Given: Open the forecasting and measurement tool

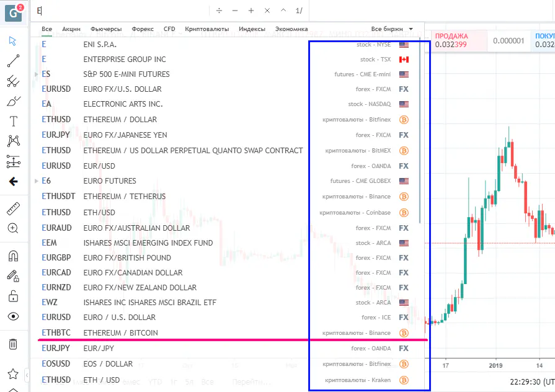Looking at the screenshot, I should pyautogui.click(x=14, y=161).
